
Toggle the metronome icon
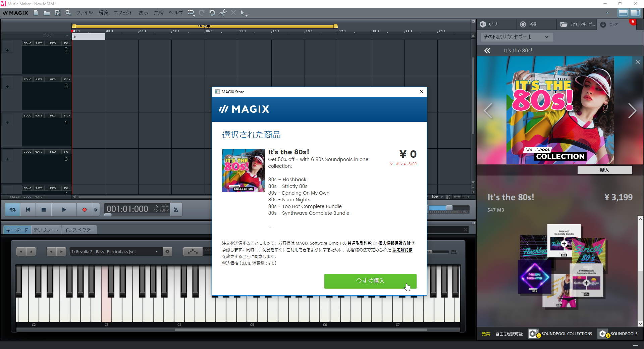[x=176, y=210]
